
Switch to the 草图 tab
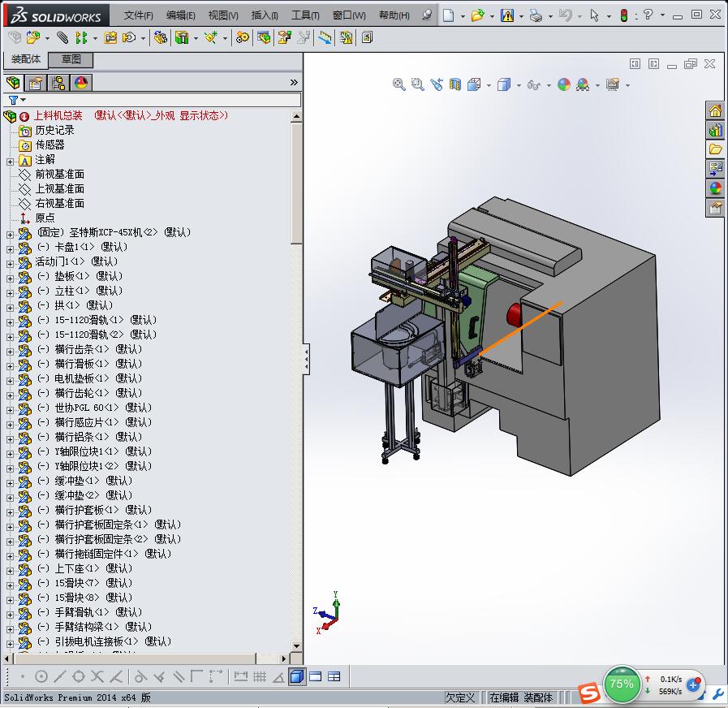71,59
